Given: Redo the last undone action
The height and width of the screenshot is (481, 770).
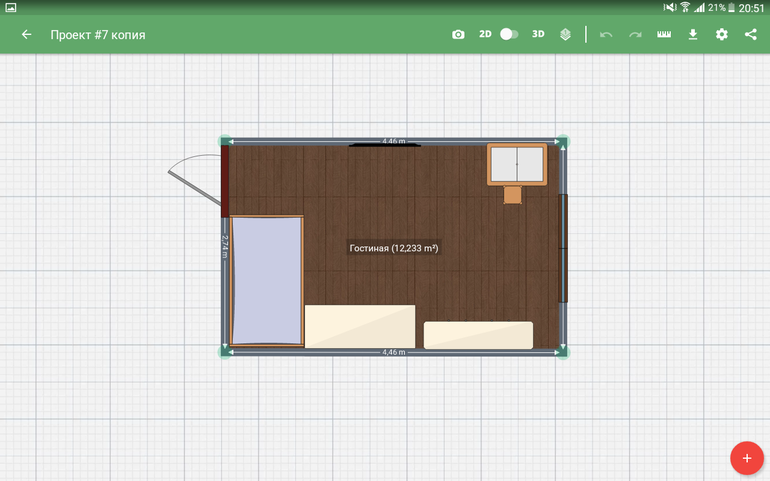Looking at the screenshot, I should [x=635, y=34].
